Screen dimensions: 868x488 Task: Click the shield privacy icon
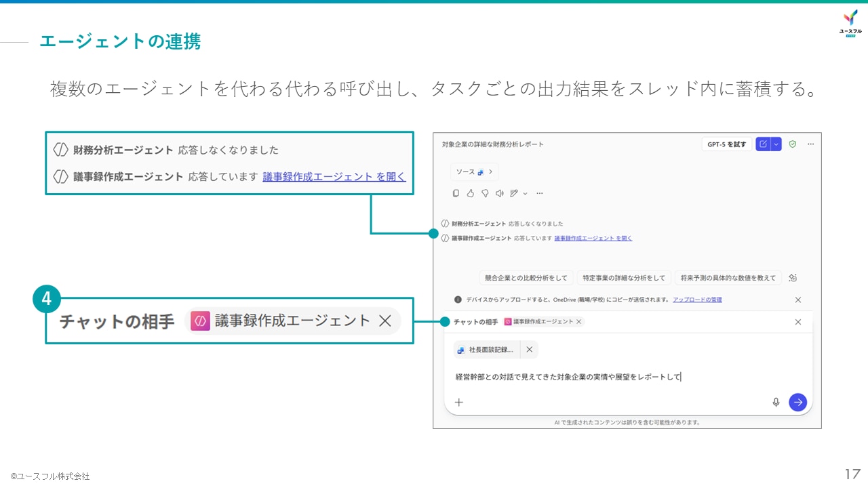coord(792,144)
